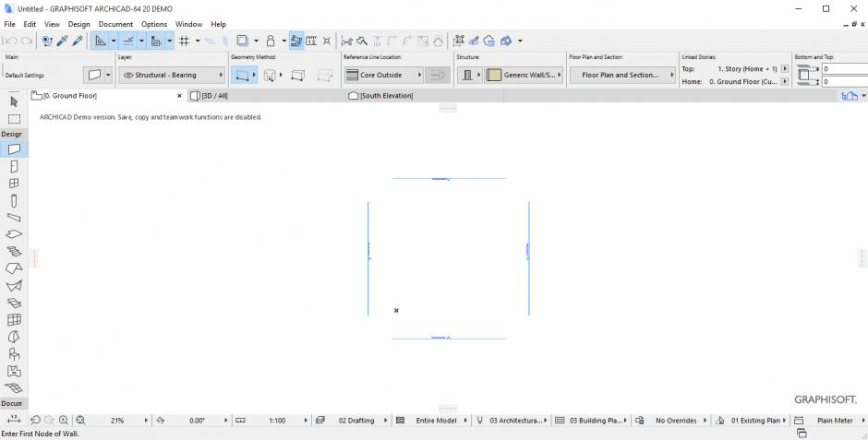Select the Column tool
Viewport: 868px width, 440px height.
coord(14,201)
